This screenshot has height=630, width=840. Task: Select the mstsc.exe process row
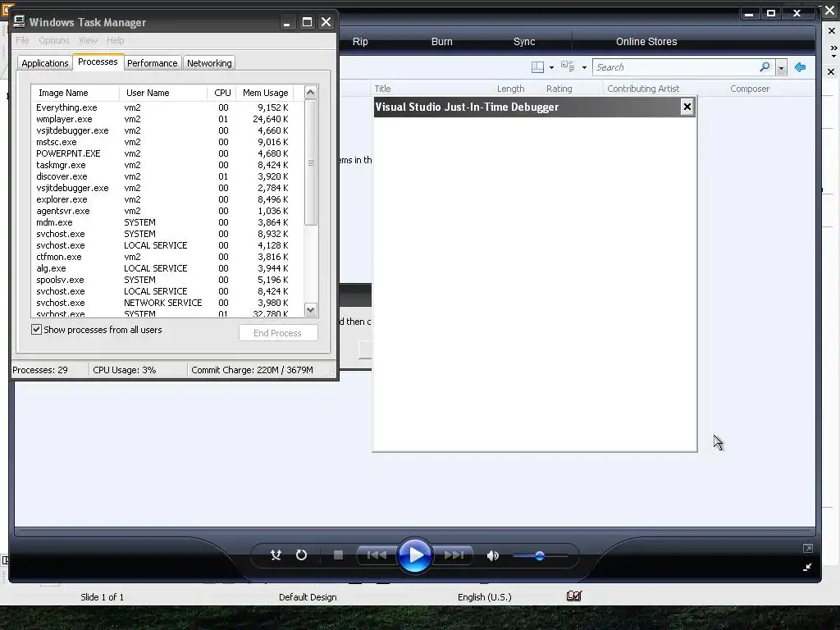[x=167, y=142]
